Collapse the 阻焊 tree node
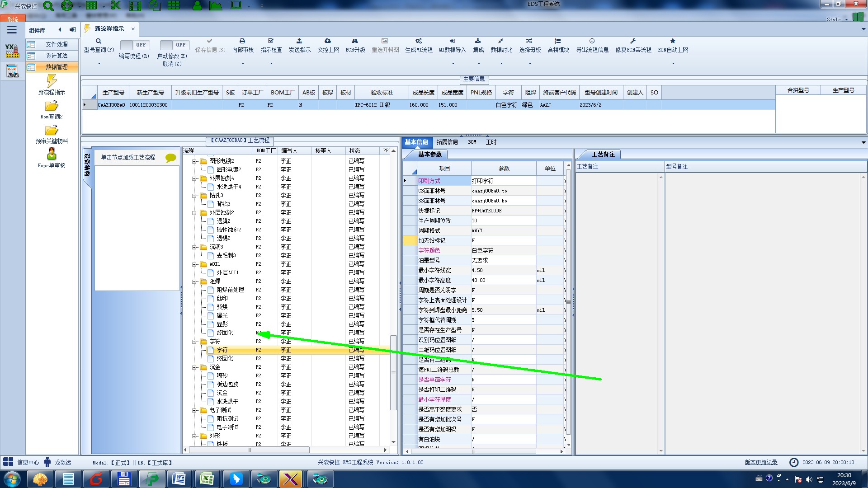 point(195,282)
